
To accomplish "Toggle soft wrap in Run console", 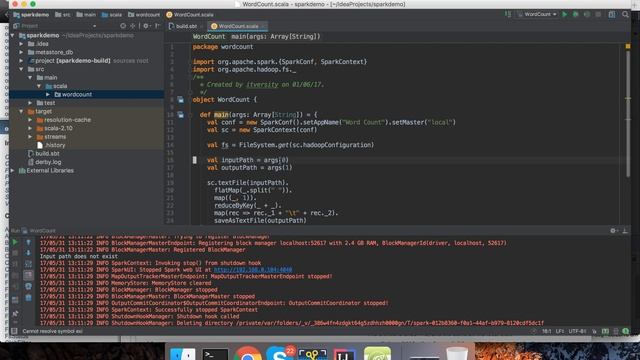I will pos(28,264).
